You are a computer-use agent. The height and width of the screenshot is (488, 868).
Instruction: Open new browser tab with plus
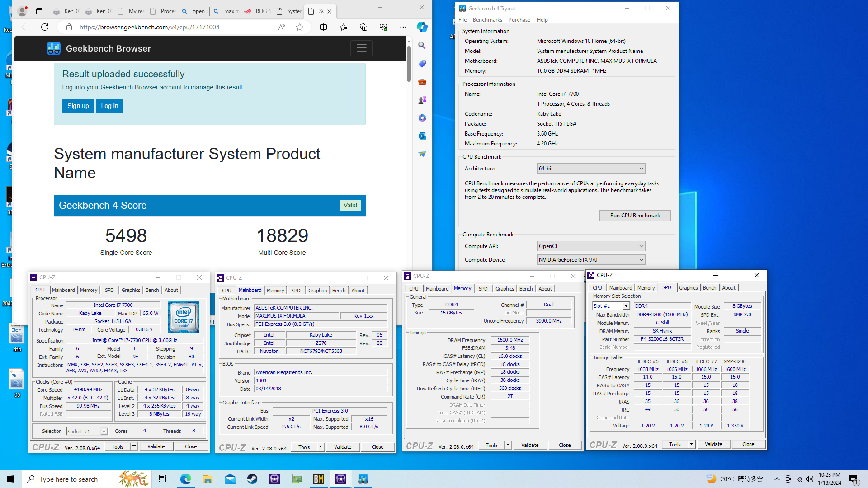(344, 11)
